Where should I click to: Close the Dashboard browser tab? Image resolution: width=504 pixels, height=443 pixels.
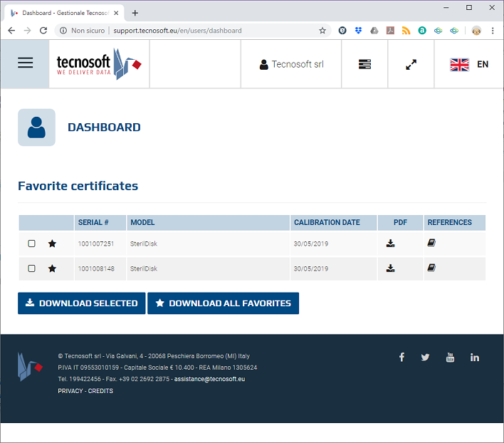(x=116, y=13)
